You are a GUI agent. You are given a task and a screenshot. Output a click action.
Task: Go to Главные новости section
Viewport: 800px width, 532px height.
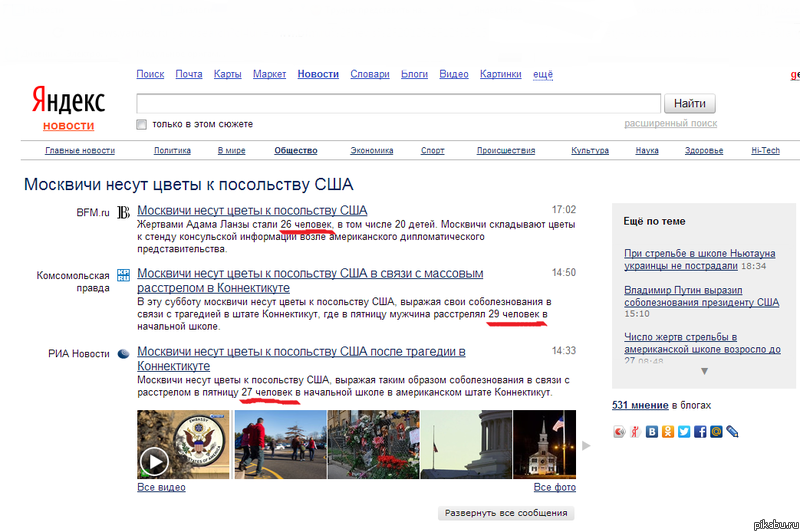point(80,150)
